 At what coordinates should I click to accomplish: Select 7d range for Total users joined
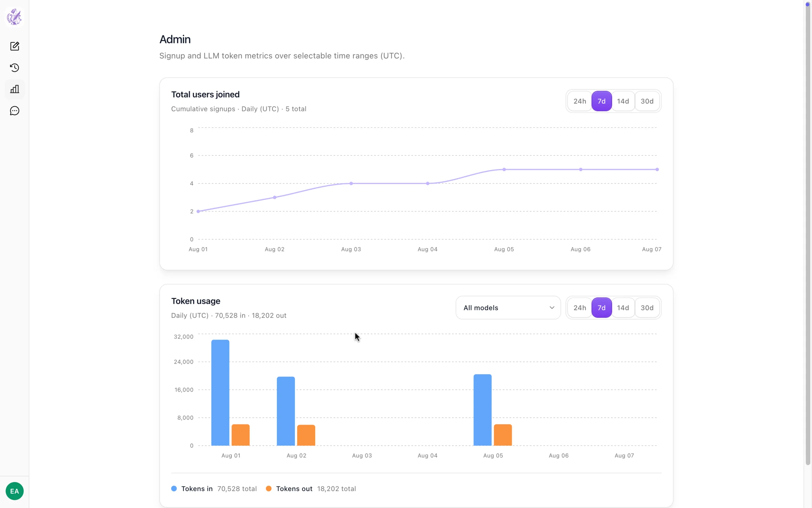602,101
